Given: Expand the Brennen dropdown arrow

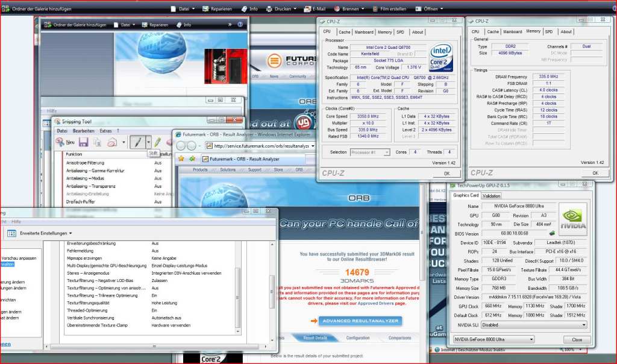Looking at the screenshot, I should pyautogui.click(x=362, y=8).
